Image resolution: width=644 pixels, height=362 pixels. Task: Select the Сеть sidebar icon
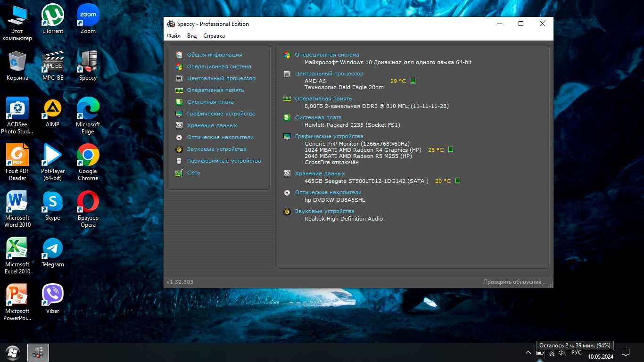click(x=179, y=173)
